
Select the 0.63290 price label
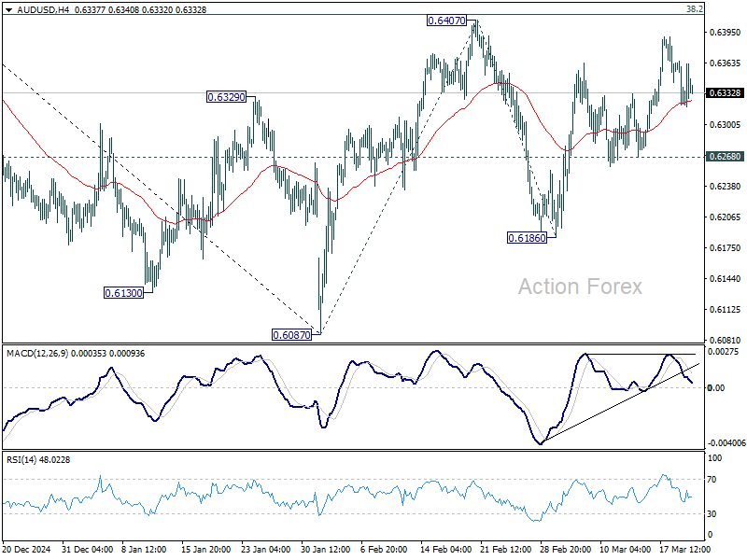coord(226,97)
